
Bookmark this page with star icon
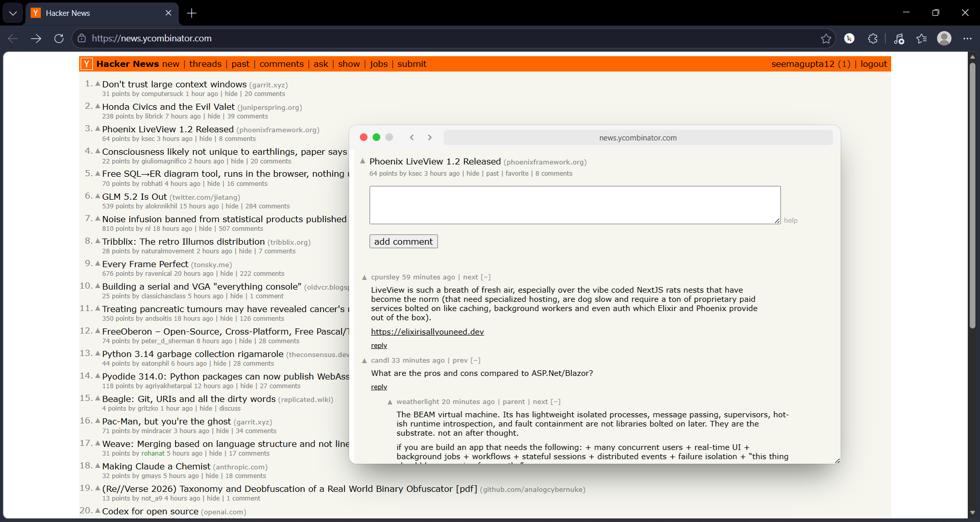tap(826, 38)
